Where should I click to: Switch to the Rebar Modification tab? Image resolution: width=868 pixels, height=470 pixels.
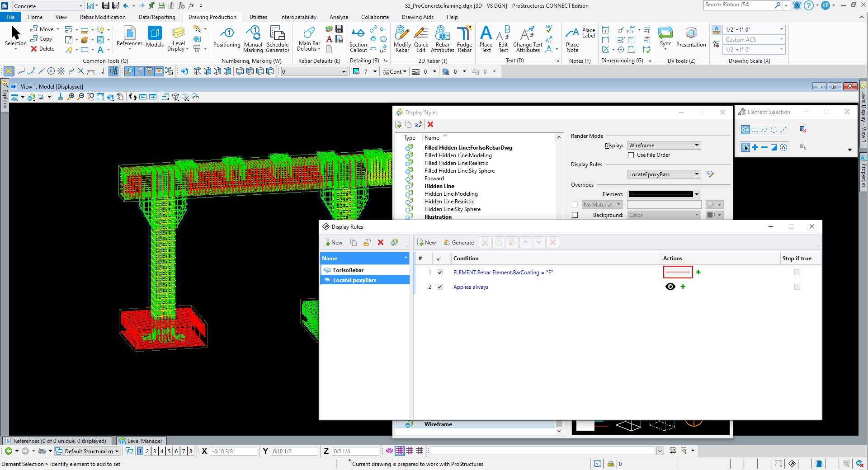(x=103, y=17)
